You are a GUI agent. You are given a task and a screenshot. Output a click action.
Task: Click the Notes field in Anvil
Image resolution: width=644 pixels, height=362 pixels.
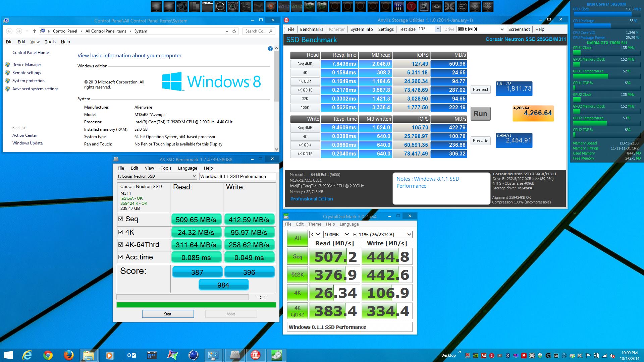point(441,188)
